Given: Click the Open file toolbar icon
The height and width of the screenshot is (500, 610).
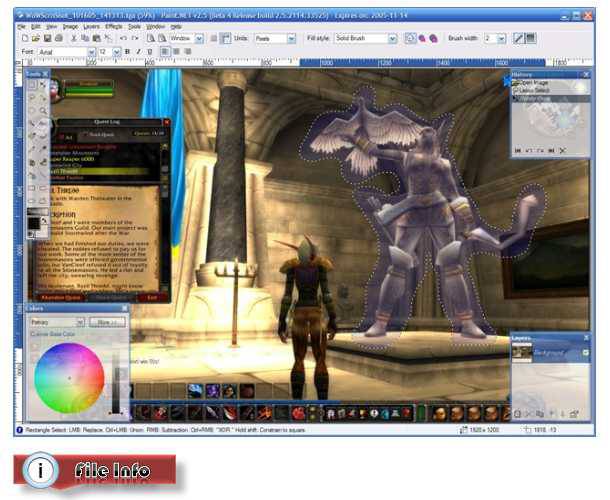Looking at the screenshot, I should (x=36, y=38).
